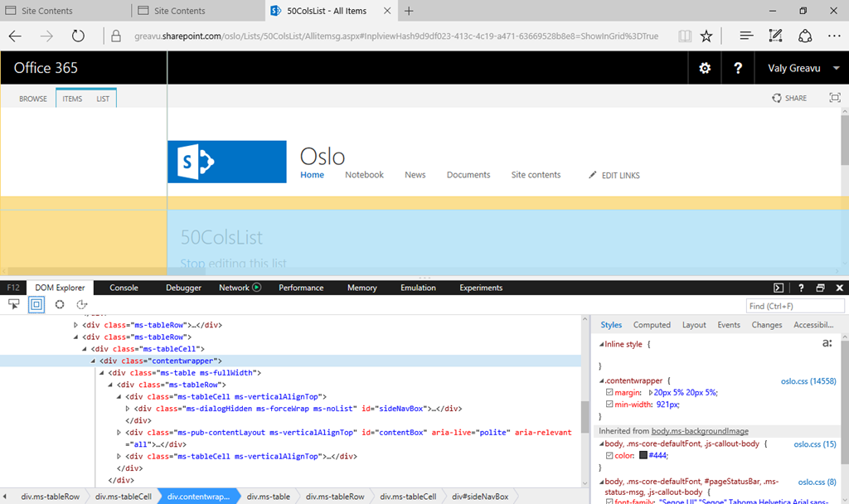Expand the margin shorthand value triangle
This screenshot has height=504, width=849.
(x=651, y=392)
